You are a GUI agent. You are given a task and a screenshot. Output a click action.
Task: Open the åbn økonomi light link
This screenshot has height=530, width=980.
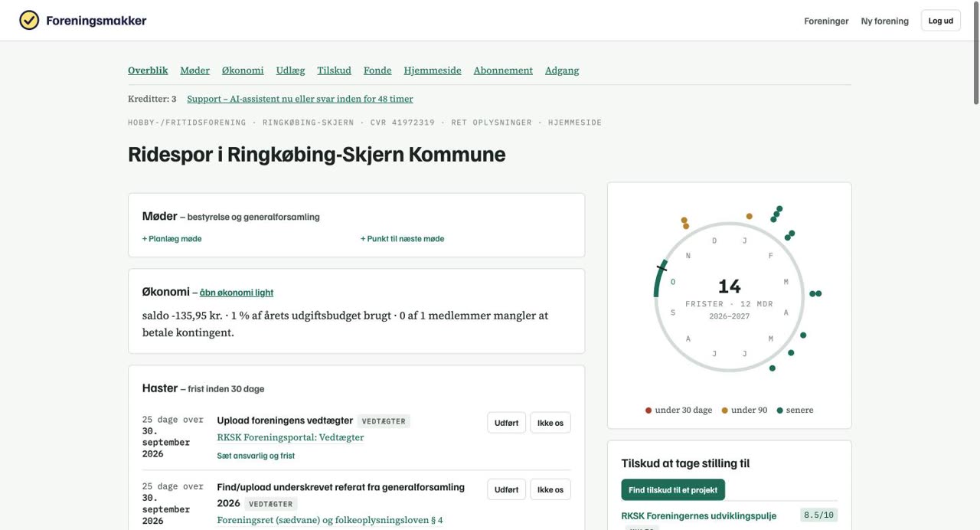(x=237, y=293)
